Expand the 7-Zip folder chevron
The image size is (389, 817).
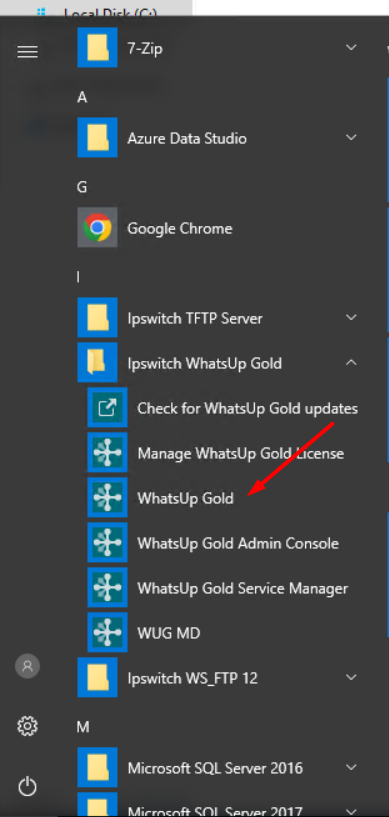tap(352, 47)
